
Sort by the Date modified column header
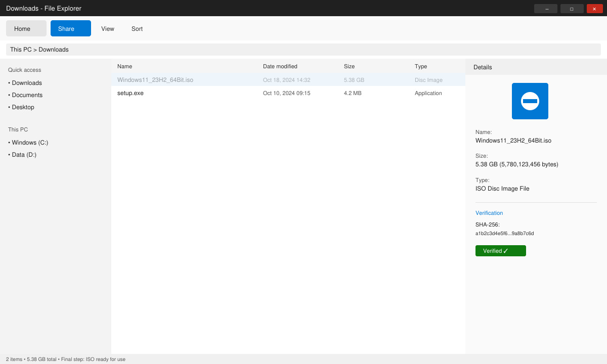pyautogui.click(x=280, y=66)
